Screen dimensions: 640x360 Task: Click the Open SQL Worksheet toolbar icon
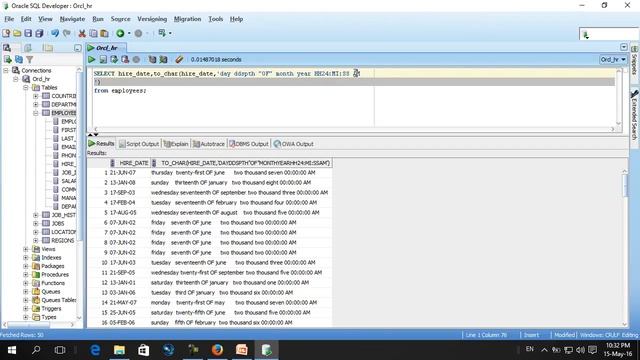[162, 33]
